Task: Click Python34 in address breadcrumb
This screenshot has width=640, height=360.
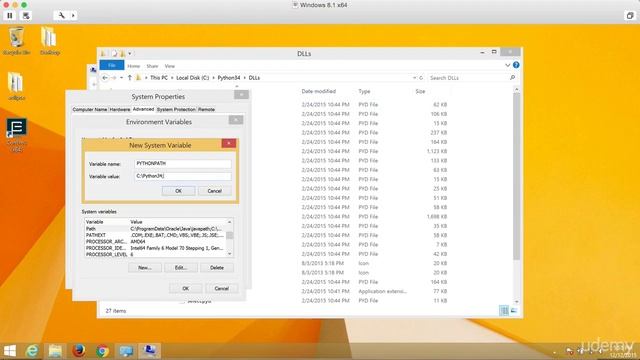Action: coord(229,78)
